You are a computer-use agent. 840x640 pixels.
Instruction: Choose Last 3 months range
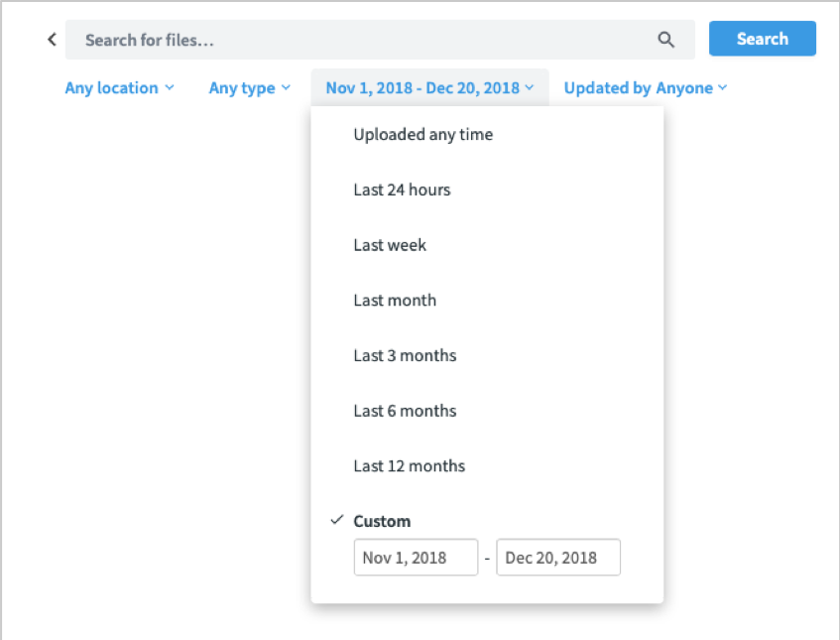[x=405, y=355]
